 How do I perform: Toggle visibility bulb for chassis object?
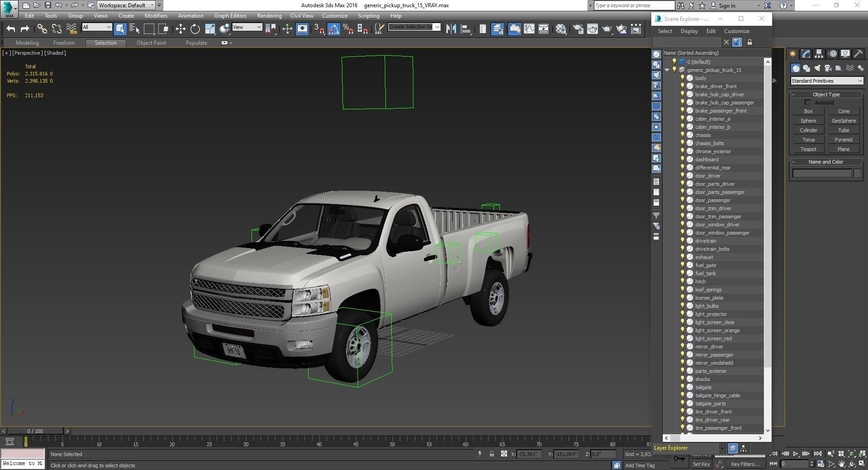(683, 135)
